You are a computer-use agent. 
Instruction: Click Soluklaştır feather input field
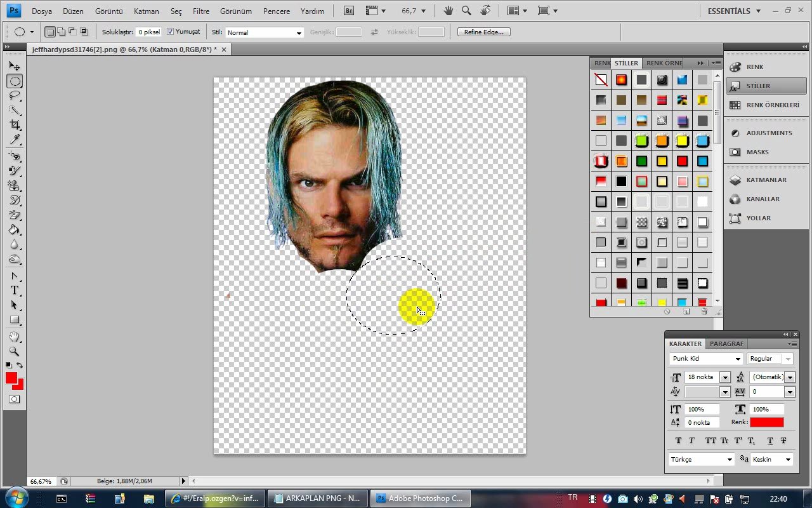(x=148, y=32)
